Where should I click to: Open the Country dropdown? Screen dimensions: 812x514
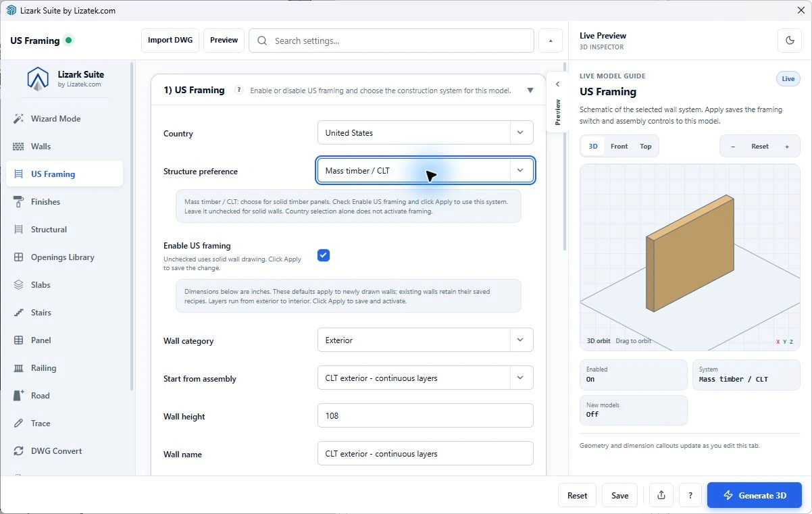point(425,133)
